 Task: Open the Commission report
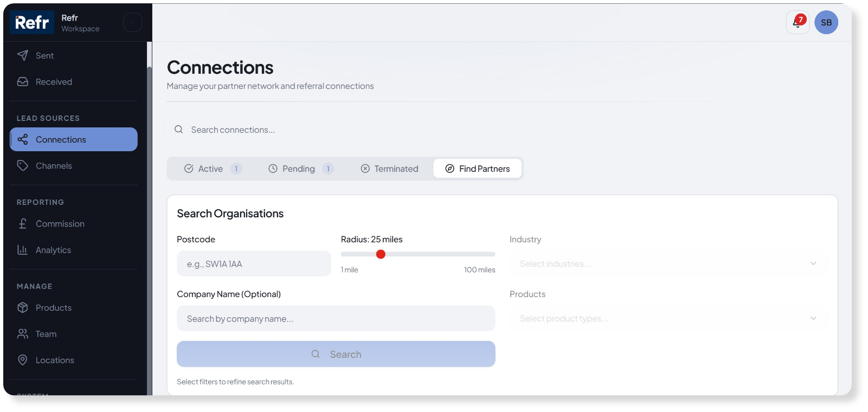coord(60,224)
